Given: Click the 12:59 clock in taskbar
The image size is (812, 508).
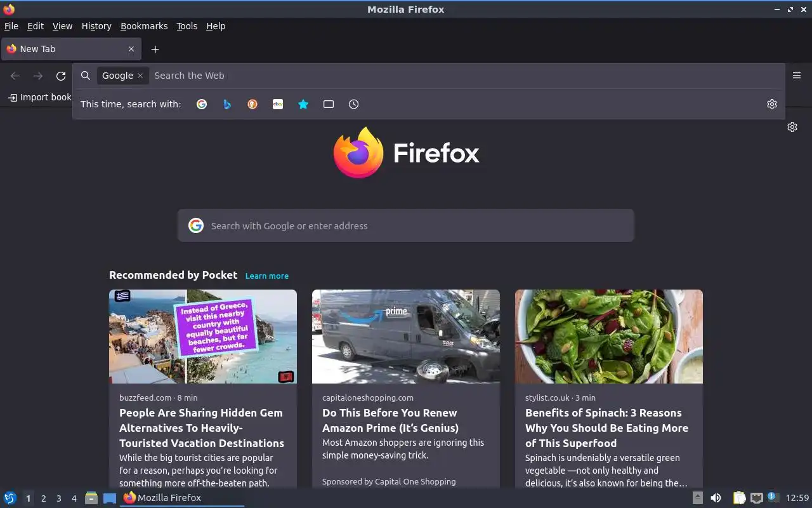Looking at the screenshot, I should tap(797, 498).
